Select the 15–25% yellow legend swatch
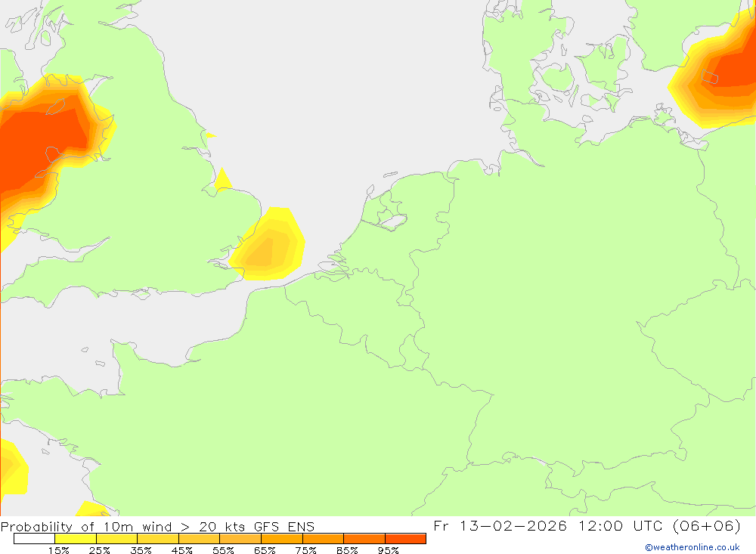756x554 pixels. point(76,539)
